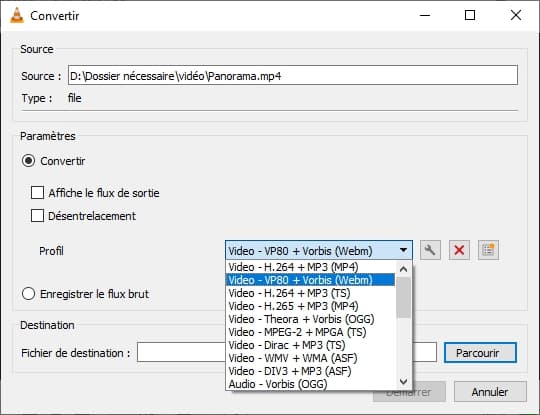The width and height of the screenshot is (540, 415).
Task: Create a new profile icon
Action: click(488, 250)
